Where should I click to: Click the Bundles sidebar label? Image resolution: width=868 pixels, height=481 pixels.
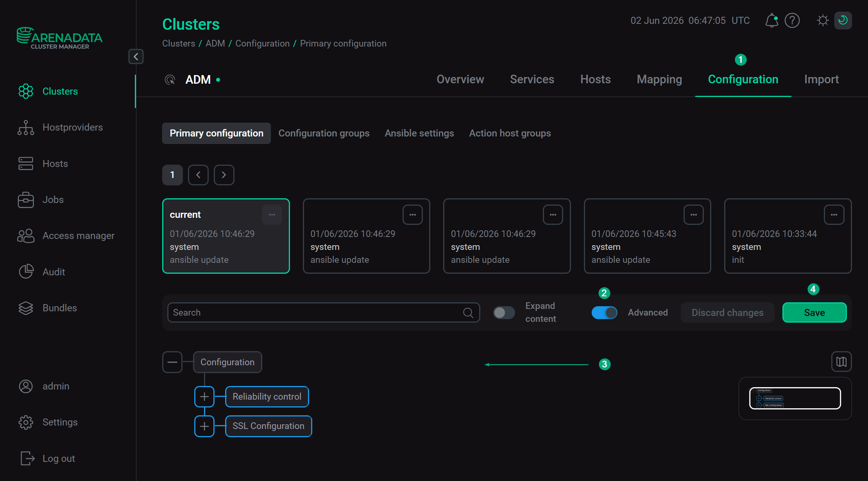pyautogui.click(x=60, y=308)
